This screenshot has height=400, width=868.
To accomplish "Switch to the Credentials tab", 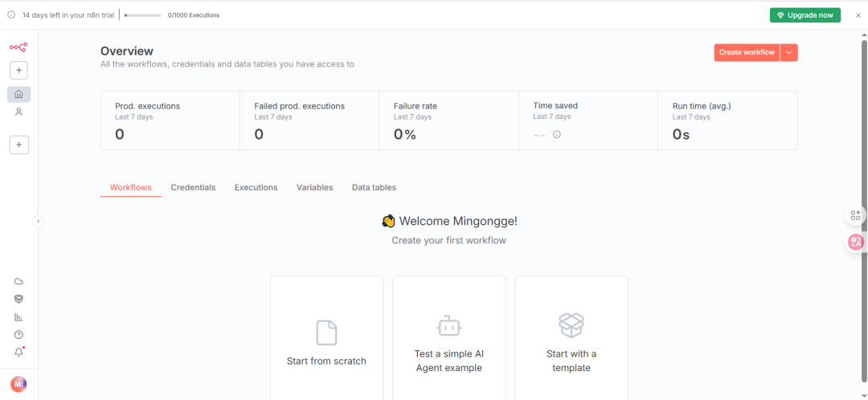I will click(x=193, y=187).
